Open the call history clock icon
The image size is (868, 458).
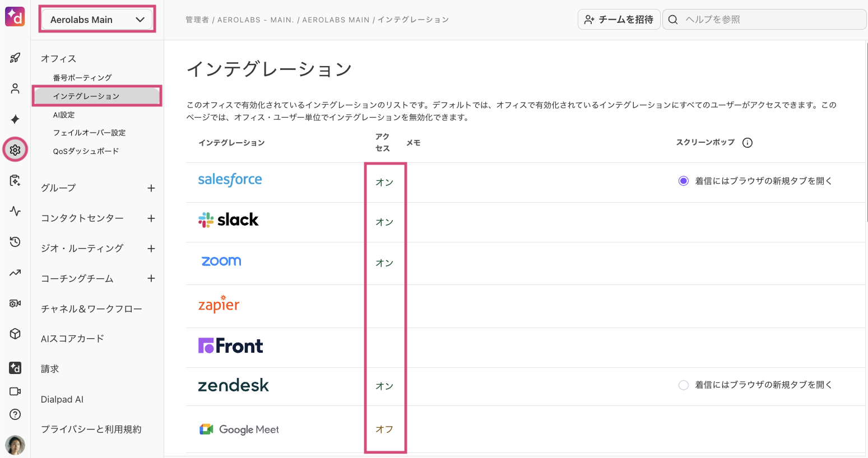click(15, 241)
